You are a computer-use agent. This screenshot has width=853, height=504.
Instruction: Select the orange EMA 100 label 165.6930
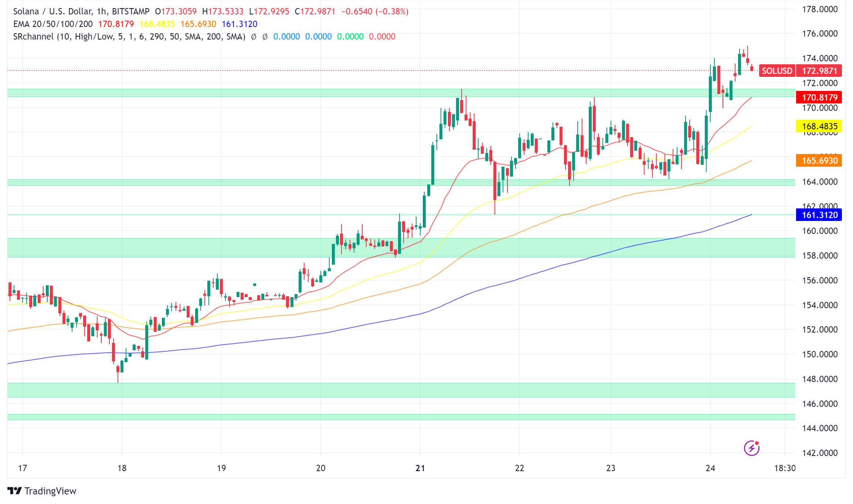click(x=819, y=160)
